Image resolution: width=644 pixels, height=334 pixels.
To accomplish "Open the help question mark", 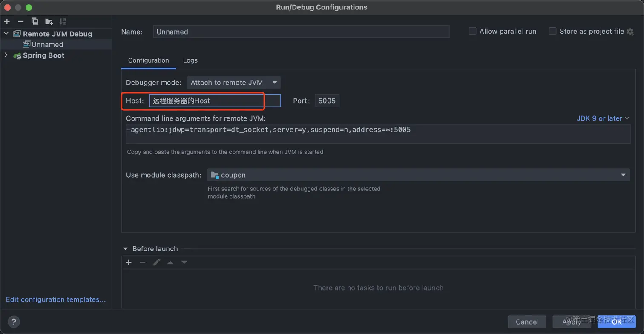I will (14, 322).
